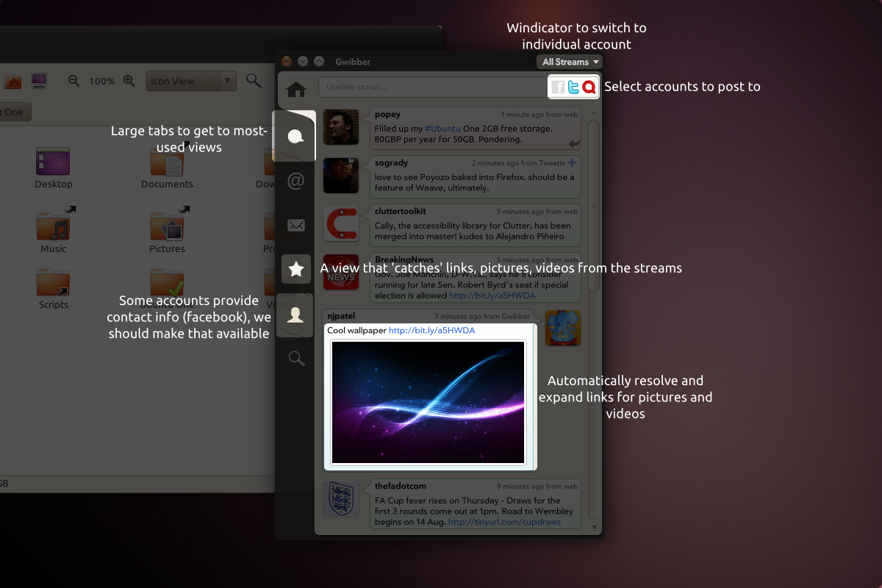Open the contacts person tab
882x588 pixels.
tap(296, 315)
